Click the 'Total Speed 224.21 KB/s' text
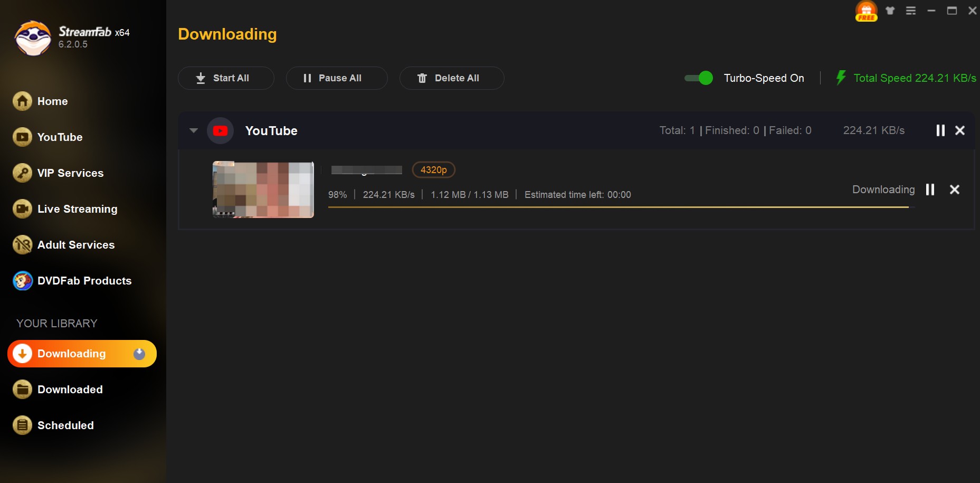The height and width of the screenshot is (483, 980). point(915,78)
